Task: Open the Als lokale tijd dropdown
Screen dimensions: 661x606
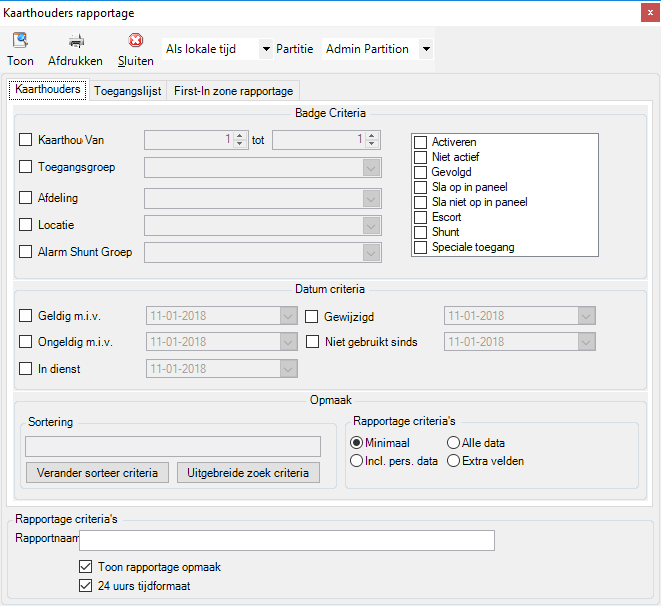Action: tap(266, 49)
